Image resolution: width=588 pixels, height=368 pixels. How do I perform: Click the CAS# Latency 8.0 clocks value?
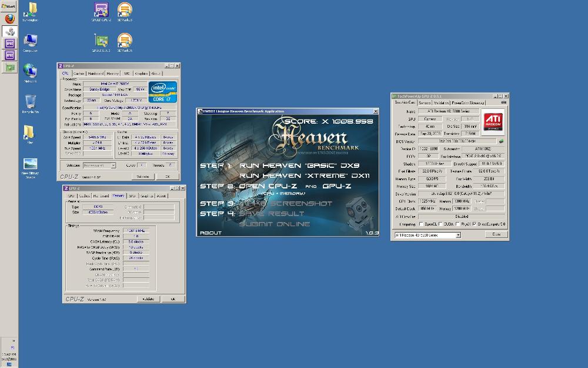coord(136,241)
